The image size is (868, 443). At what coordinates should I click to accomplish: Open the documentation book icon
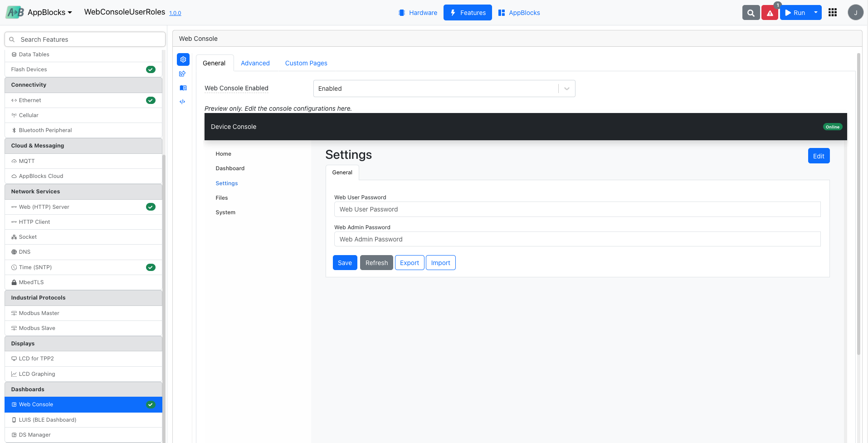183,88
